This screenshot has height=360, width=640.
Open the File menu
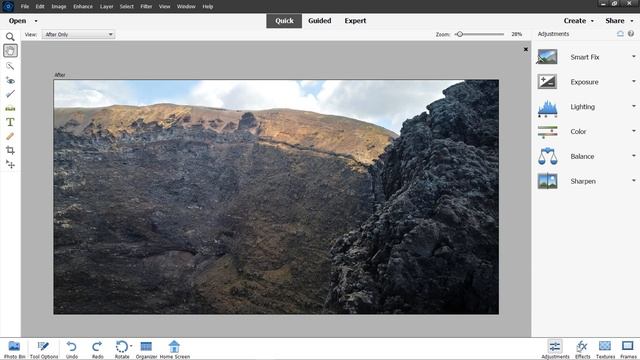pyautogui.click(x=25, y=7)
